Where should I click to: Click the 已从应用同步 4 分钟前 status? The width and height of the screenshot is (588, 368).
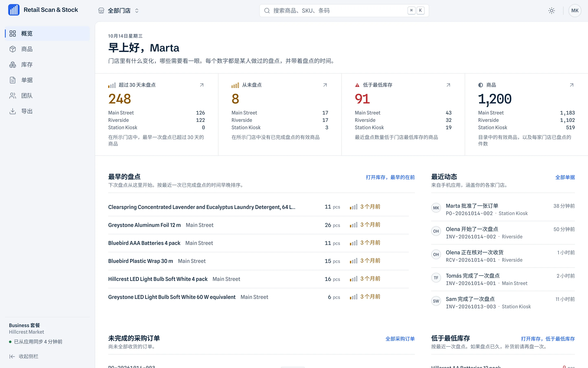pyautogui.click(x=36, y=342)
